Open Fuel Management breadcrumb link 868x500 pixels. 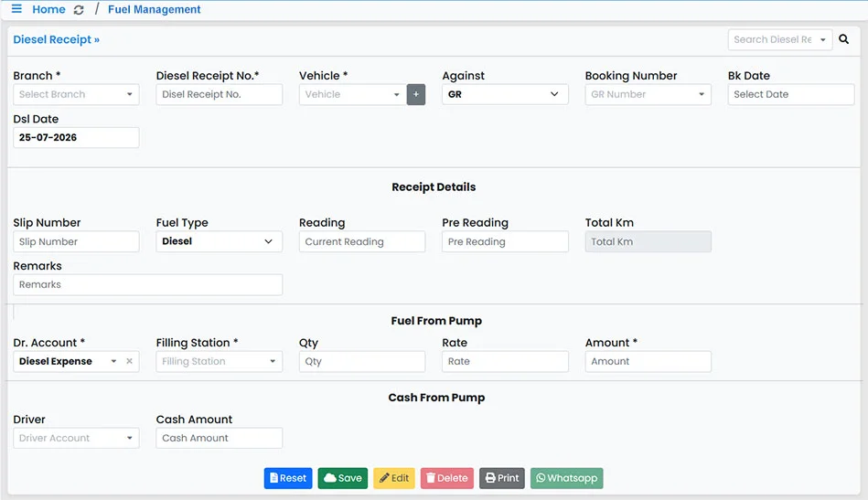point(154,9)
